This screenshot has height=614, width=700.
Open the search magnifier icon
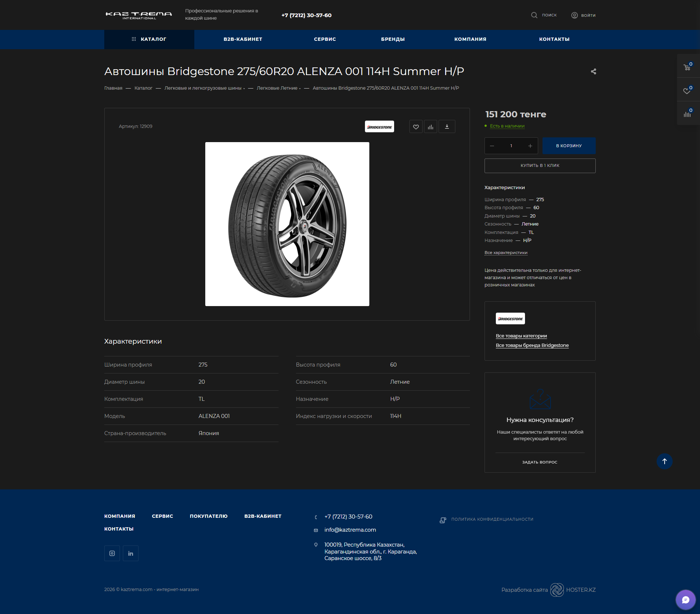(x=534, y=15)
